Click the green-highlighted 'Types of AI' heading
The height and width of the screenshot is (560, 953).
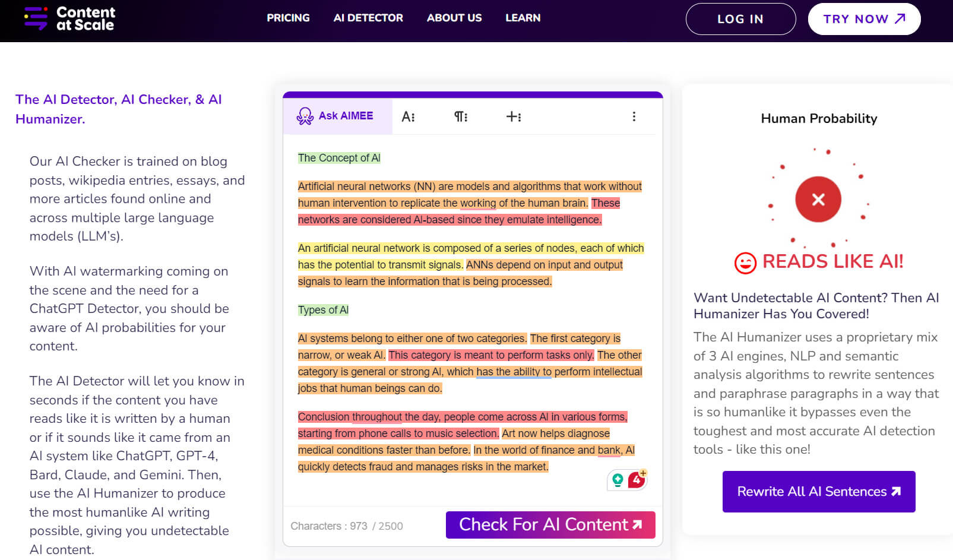[323, 310]
